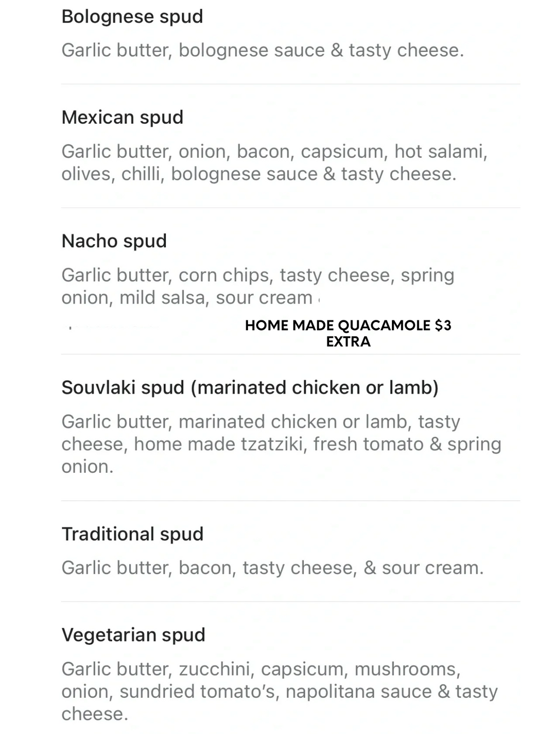Click the divider above Vegetarian spud
560x734 pixels.
click(x=291, y=601)
